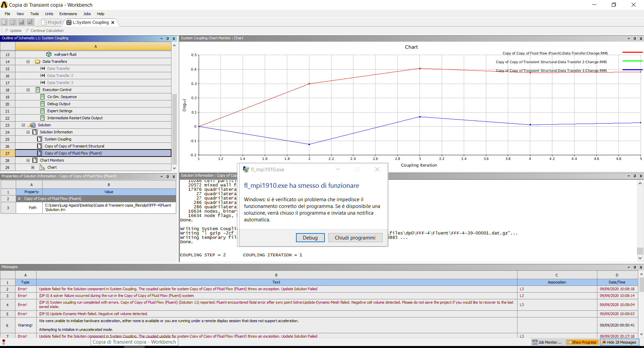Click the red Fluid Flow legend swatch
The width and height of the screenshot is (644, 348).
tap(632, 52)
